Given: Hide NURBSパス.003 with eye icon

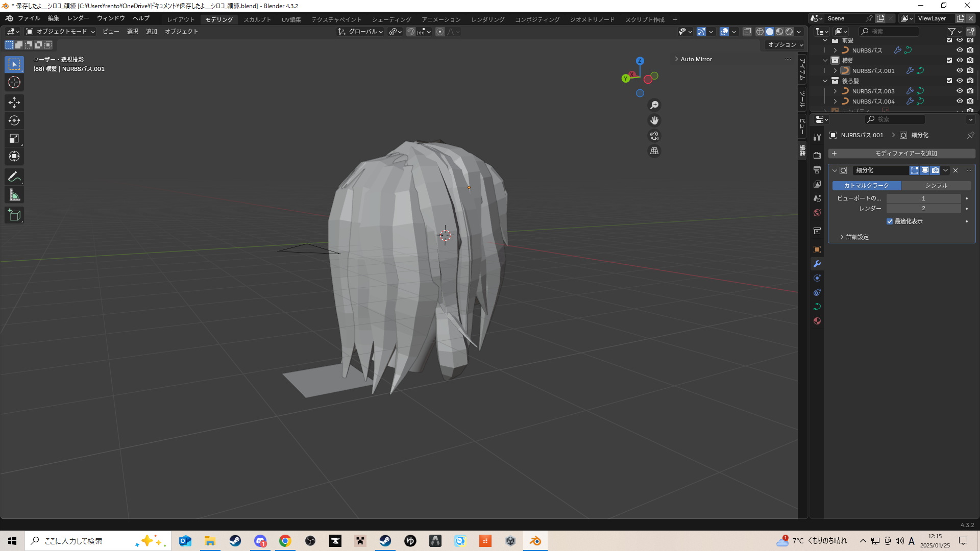Looking at the screenshot, I should (959, 91).
